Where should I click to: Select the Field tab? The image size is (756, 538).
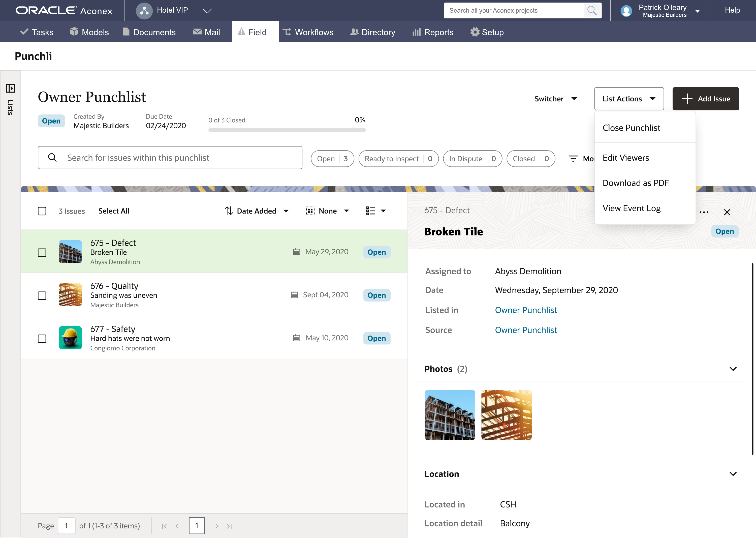click(255, 32)
